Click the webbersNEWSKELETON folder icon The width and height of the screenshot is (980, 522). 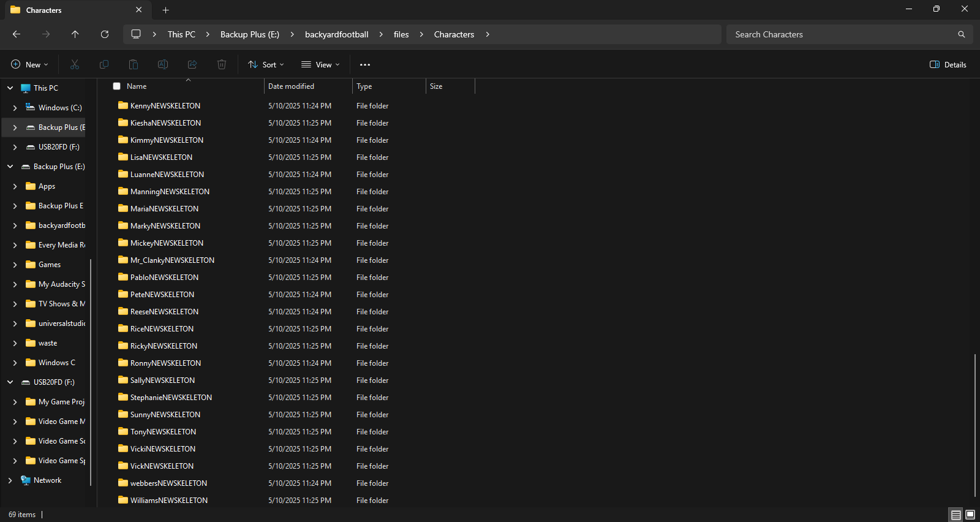point(123,483)
